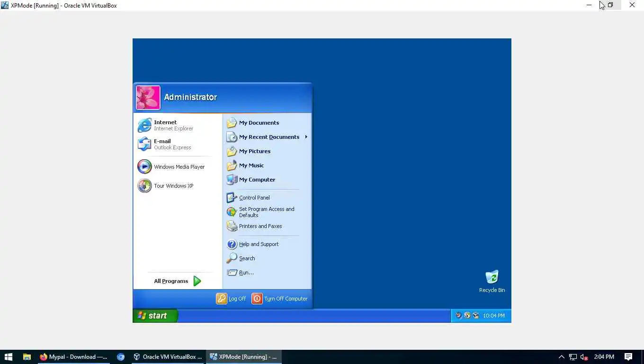Unmute via the muted host volume icon
This screenshot has width=644, height=364.
[584, 357]
